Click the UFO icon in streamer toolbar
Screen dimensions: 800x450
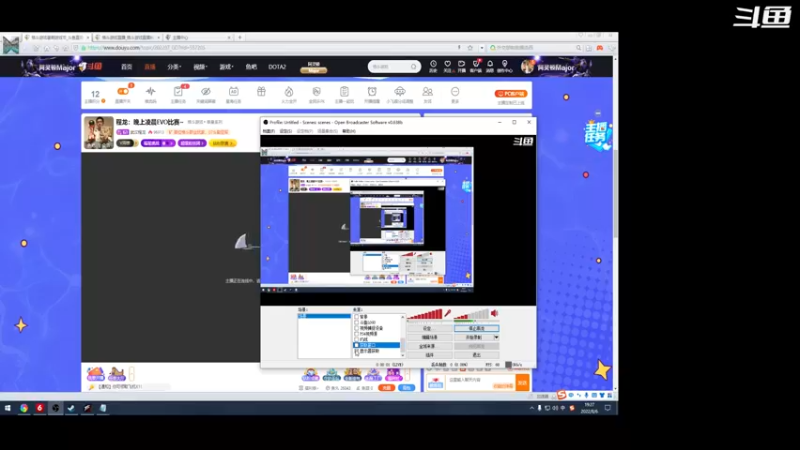[x=399, y=91]
